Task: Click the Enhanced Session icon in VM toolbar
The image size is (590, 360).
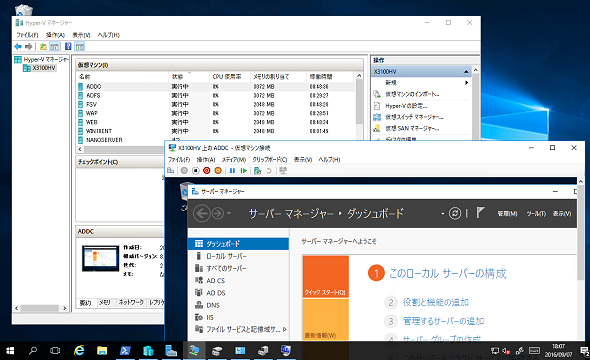Action: 283,171
